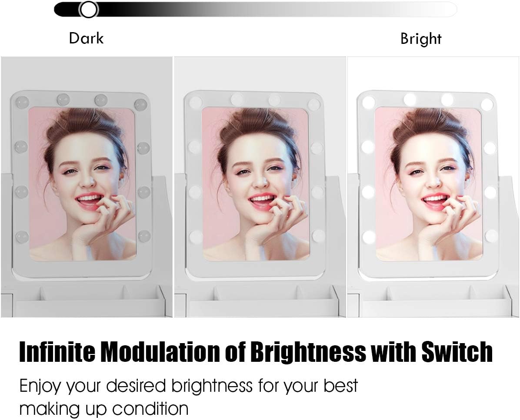Click bottom-left bulb of the middle mirror
520x420 pixels.
[x=196, y=237]
